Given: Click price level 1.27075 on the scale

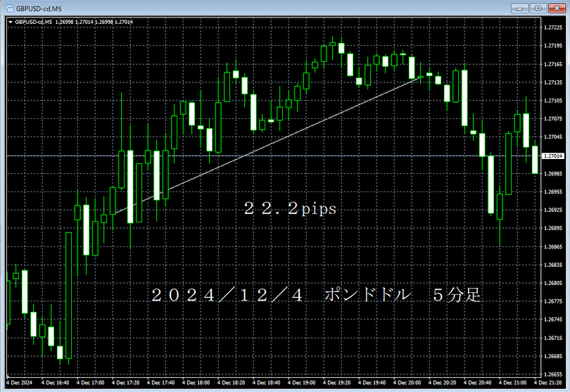Looking at the screenshot, I should point(553,119).
